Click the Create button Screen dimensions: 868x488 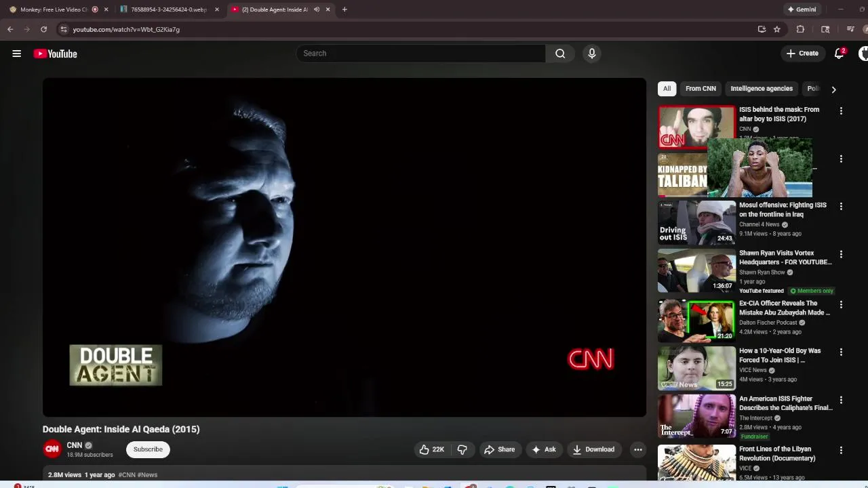802,54
